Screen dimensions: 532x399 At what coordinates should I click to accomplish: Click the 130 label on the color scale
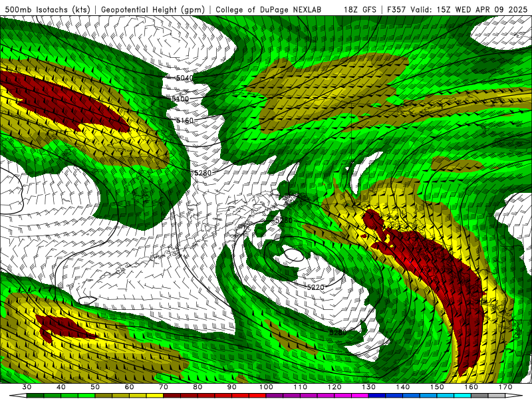point(369,387)
